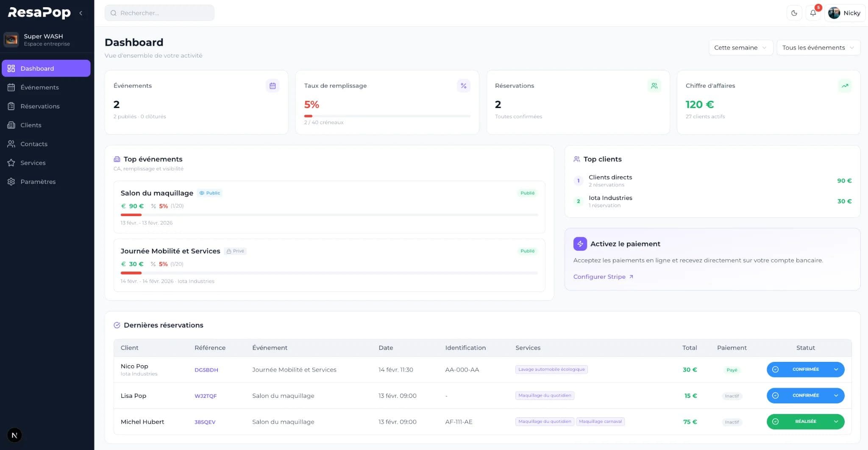Click the lightning icon in Activez le paiement
868x450 pixels.
tap(580, 244)
